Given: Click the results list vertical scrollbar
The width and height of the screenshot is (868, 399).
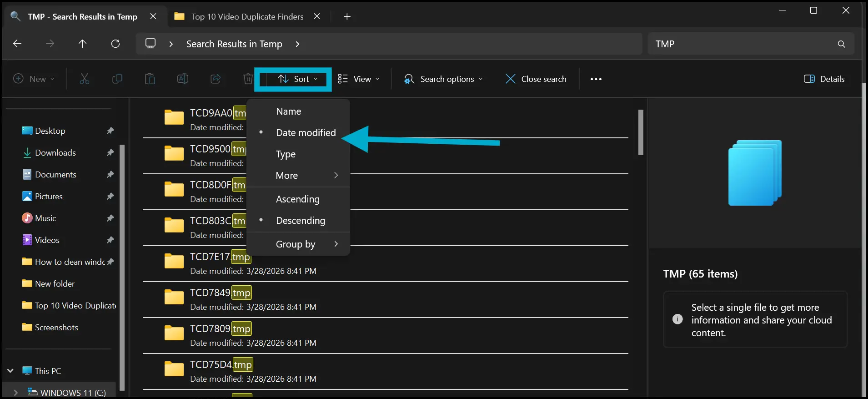Looking at the screenshot, I should (641, 132).
